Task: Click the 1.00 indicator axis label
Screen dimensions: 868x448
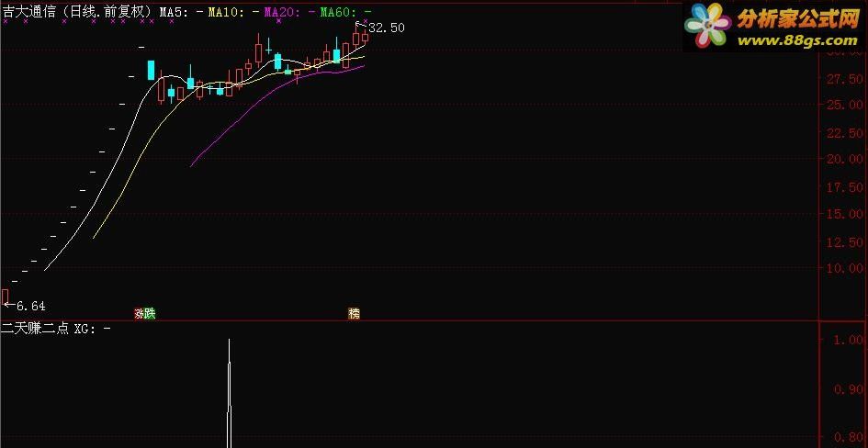Action: [x=848, y=341]
